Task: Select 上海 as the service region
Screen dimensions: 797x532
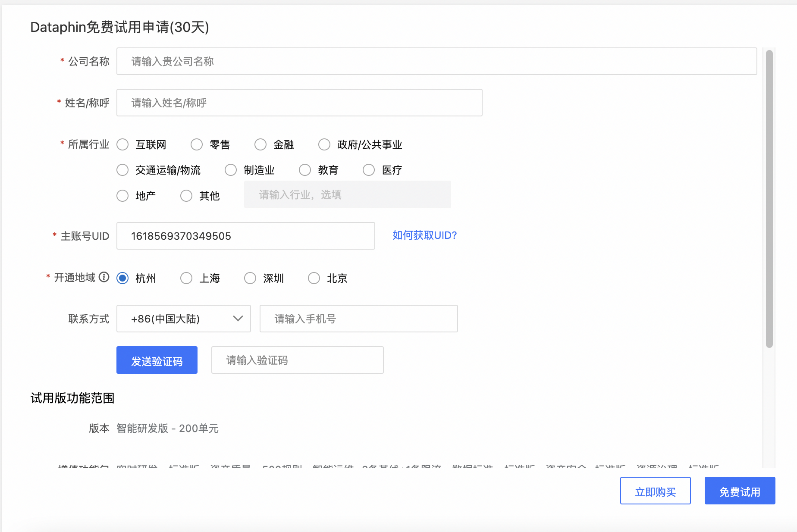Action: click(x=186, y=278)
